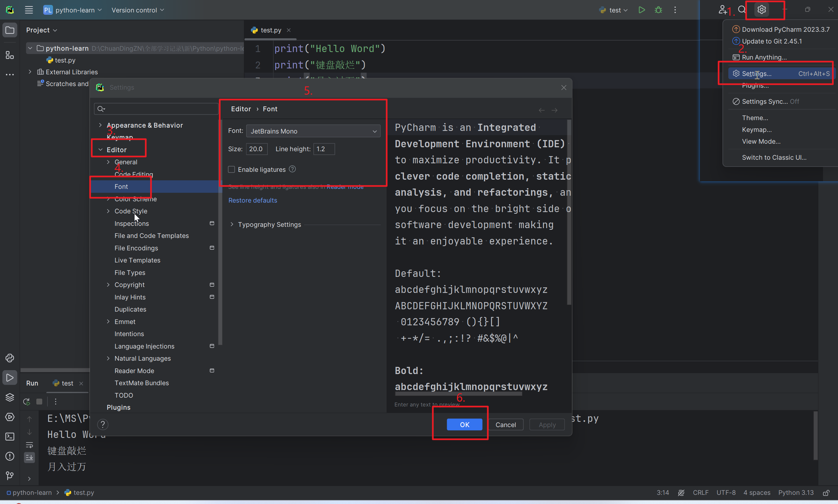The width and height of the screenshot is (838, 504).
Task: Open the Git version control sidebar icon
Action: coord(10,476)
